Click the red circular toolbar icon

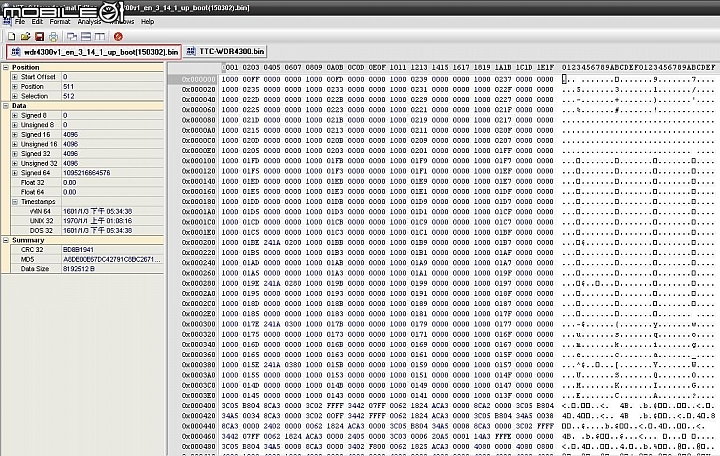click(118, 36)
